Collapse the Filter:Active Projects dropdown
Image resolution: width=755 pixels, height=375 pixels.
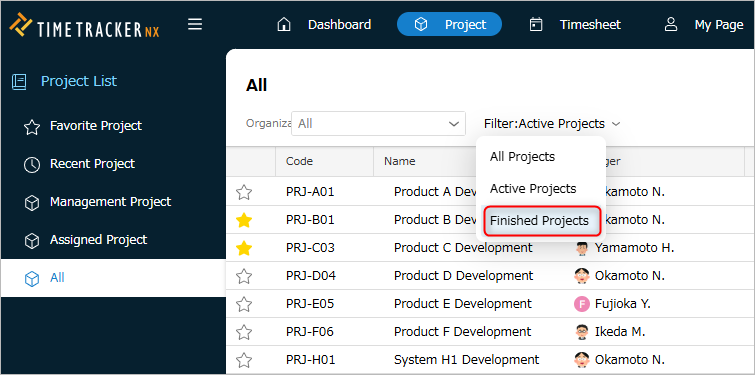coord(552,124)
